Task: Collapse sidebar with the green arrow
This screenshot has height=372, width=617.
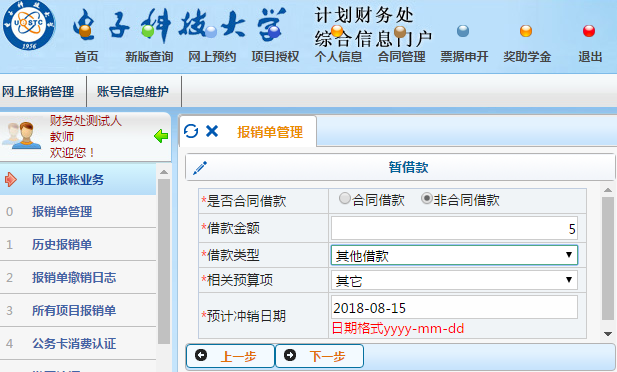Action: click(161, 136)
